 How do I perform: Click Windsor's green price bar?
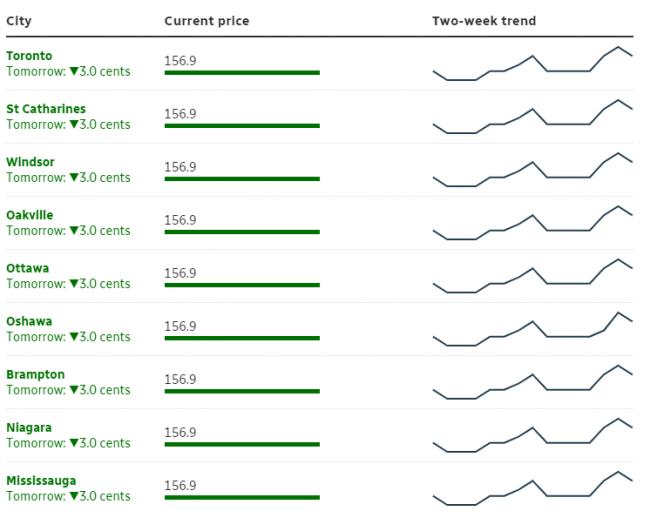click(242, 179)
